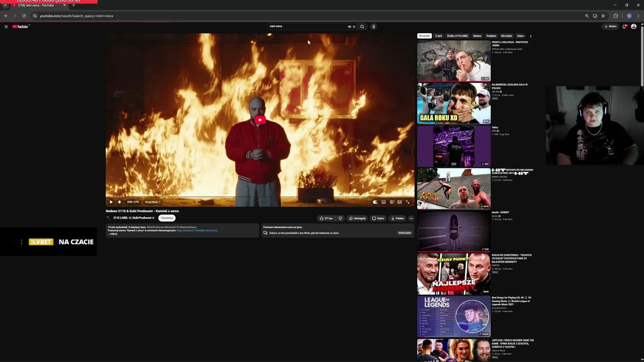Play the video using the control bar

(x=111, y=202)
